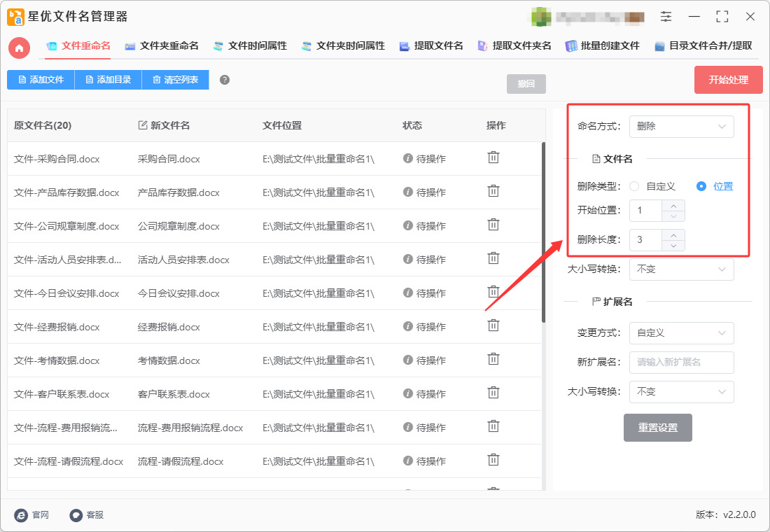Click the 原文件名(20) column header
Screen dimensions: 770x532
point(43,126)
